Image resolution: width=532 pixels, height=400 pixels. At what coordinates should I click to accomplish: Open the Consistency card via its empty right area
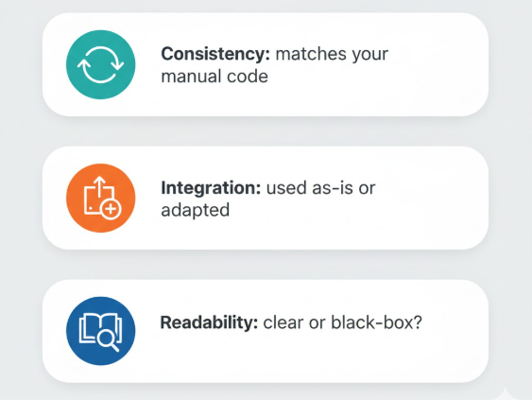pos(441,64)
